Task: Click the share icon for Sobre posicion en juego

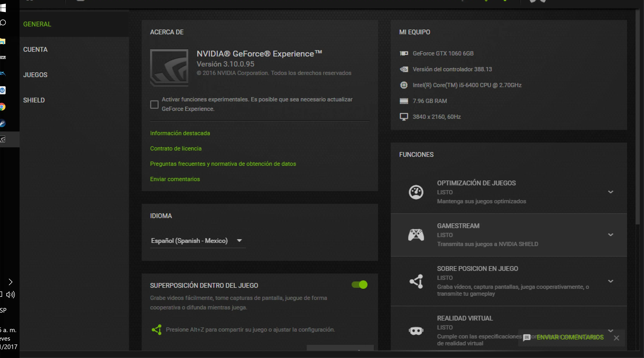Action: (416, 281)
